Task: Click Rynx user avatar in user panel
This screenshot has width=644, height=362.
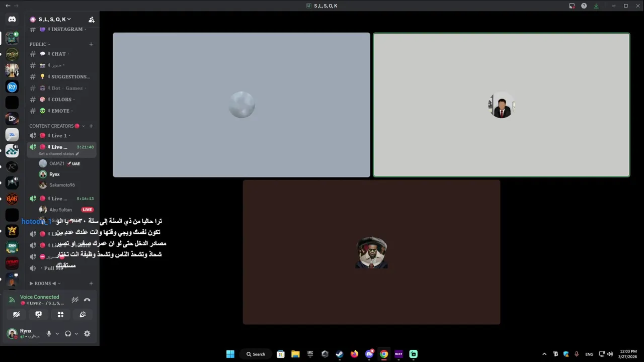Action: [x=12, y=333]
